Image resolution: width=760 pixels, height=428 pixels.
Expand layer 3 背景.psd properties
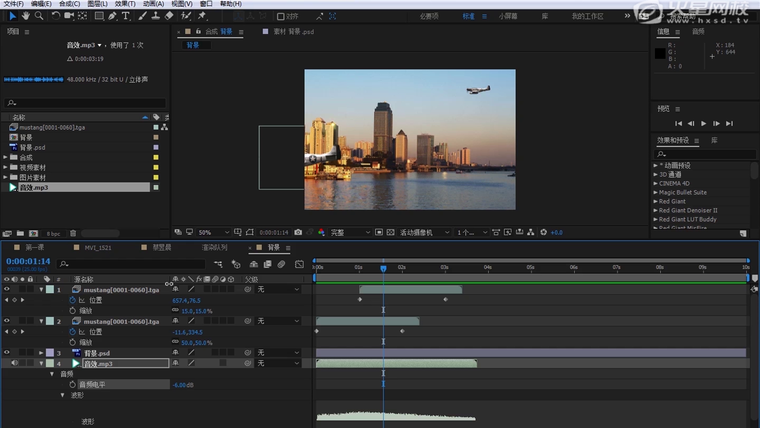click(x=41, y=353)
